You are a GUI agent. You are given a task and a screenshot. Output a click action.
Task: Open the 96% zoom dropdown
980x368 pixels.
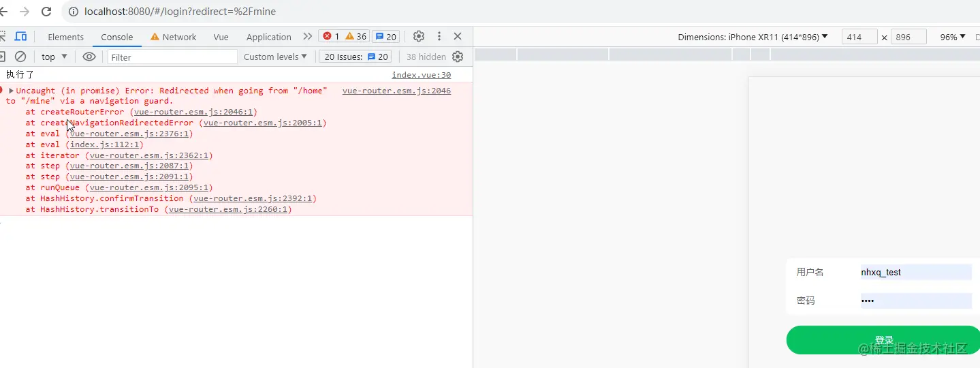953,37
